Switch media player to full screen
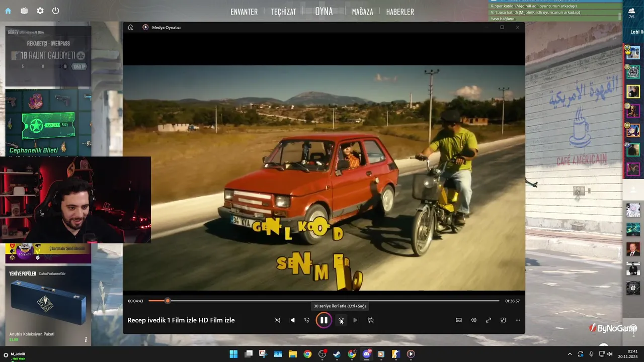The image size is (644, 362). (x=488, y=320)
